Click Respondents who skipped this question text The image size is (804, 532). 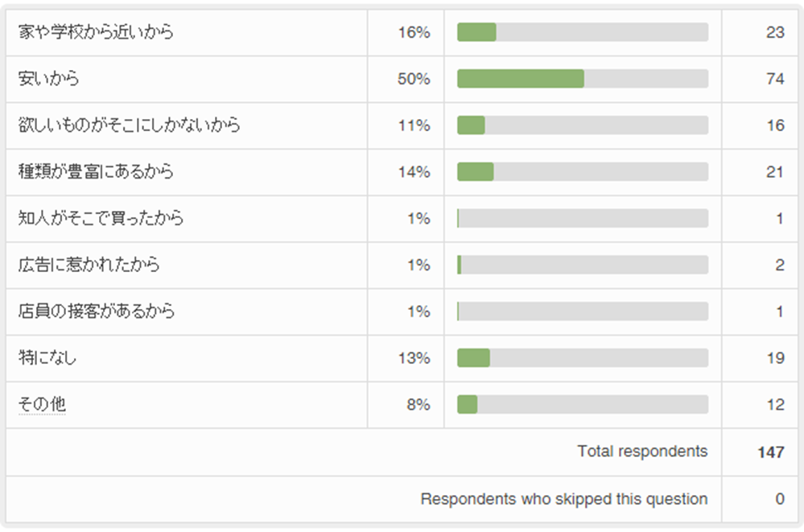point(563,499)
